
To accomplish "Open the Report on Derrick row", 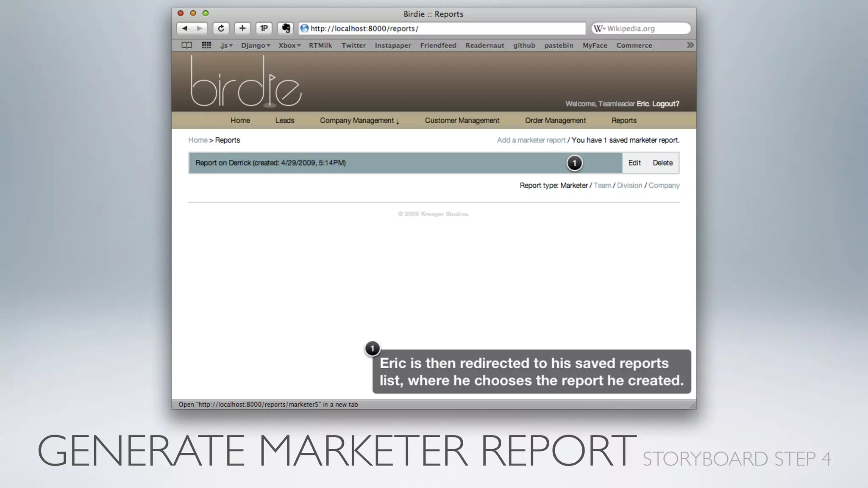I will point(406,163).
